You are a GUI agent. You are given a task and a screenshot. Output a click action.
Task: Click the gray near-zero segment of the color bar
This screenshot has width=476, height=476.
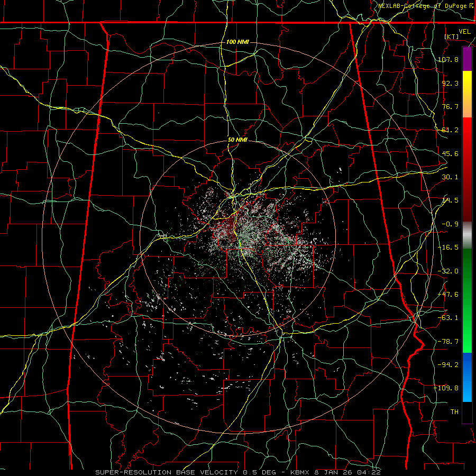pos(467,235)
